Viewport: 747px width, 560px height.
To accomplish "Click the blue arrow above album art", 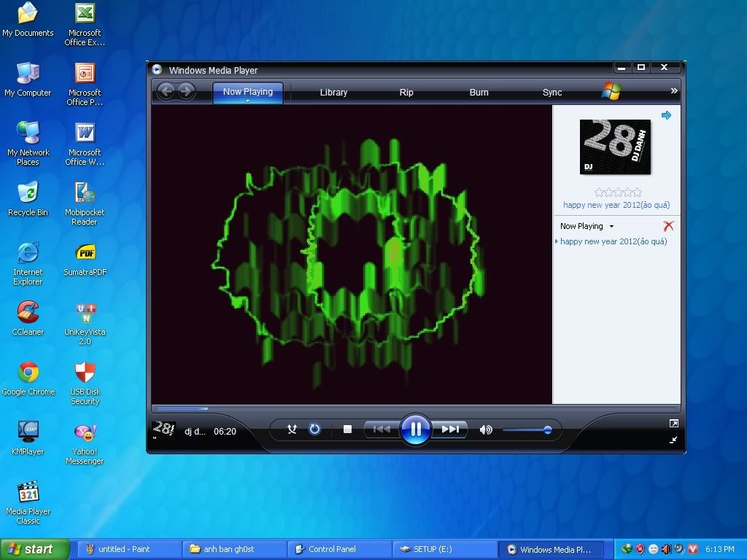I will pos(666,115).
